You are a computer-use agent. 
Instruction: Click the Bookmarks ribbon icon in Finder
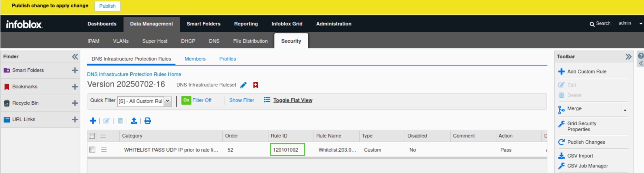(7, 87)
